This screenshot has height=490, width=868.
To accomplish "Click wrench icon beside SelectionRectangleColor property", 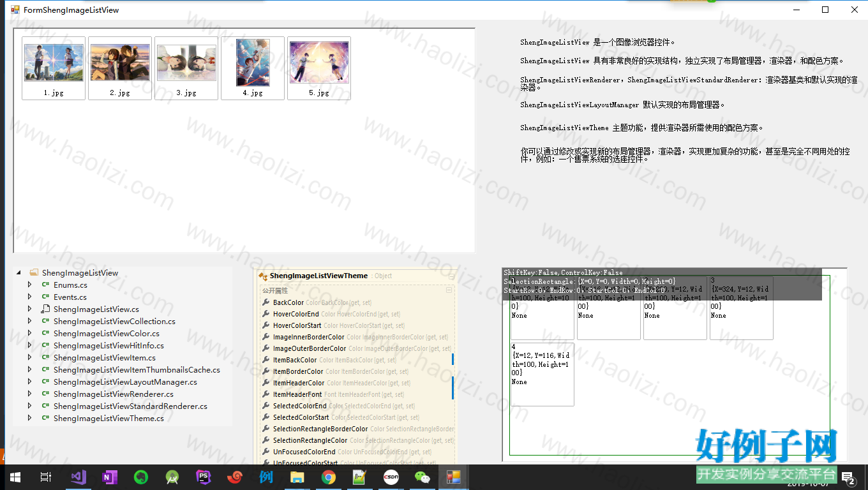I will click(x=266, y=440).
